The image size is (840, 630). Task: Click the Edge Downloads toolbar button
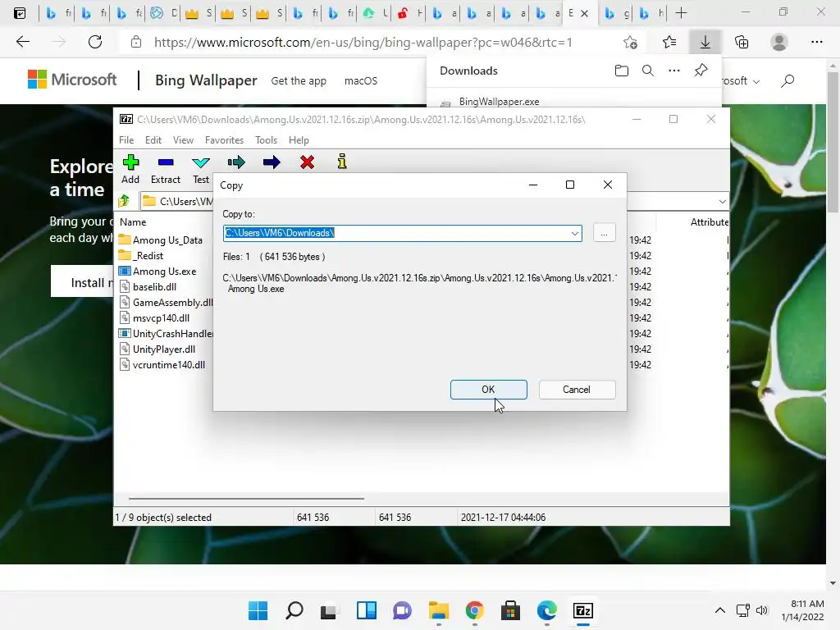pyautogui.click(x=705, y=42)
